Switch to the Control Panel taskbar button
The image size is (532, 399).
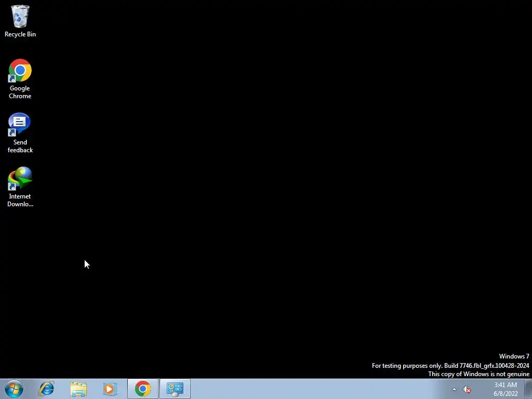tap(175, 389)
